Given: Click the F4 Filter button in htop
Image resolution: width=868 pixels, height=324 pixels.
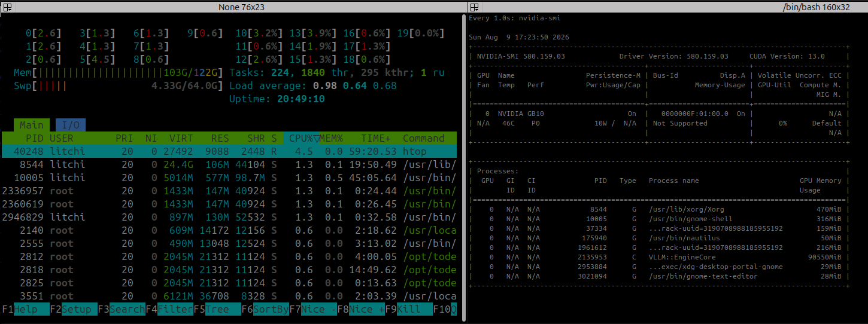Looking at the screenshot, I should [169, 309].
